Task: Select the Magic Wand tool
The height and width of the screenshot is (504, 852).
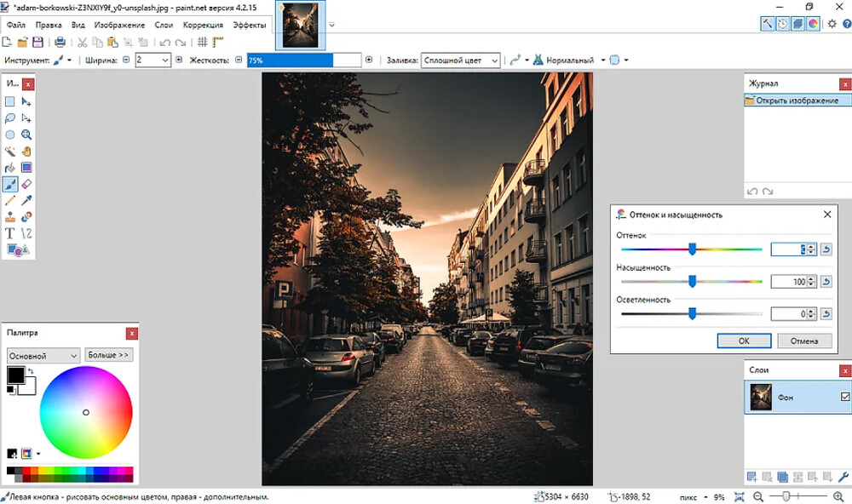Action: [x=9, y=151]
